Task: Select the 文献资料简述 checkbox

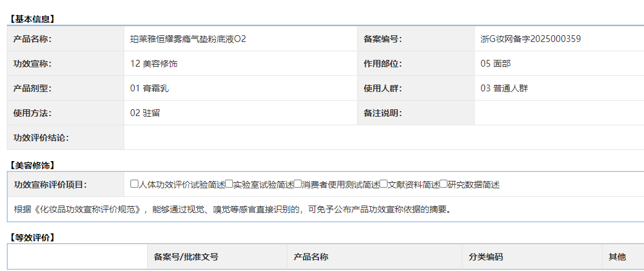Action: [383, 184]
